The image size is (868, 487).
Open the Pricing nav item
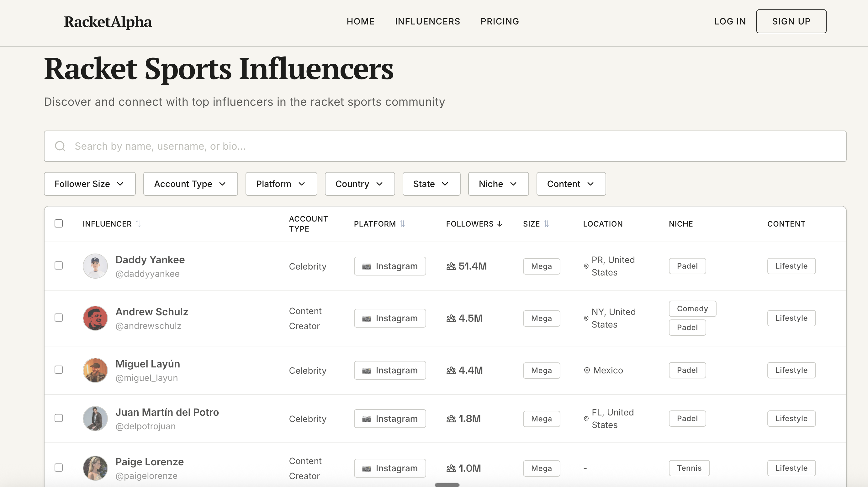coord(500,21)
